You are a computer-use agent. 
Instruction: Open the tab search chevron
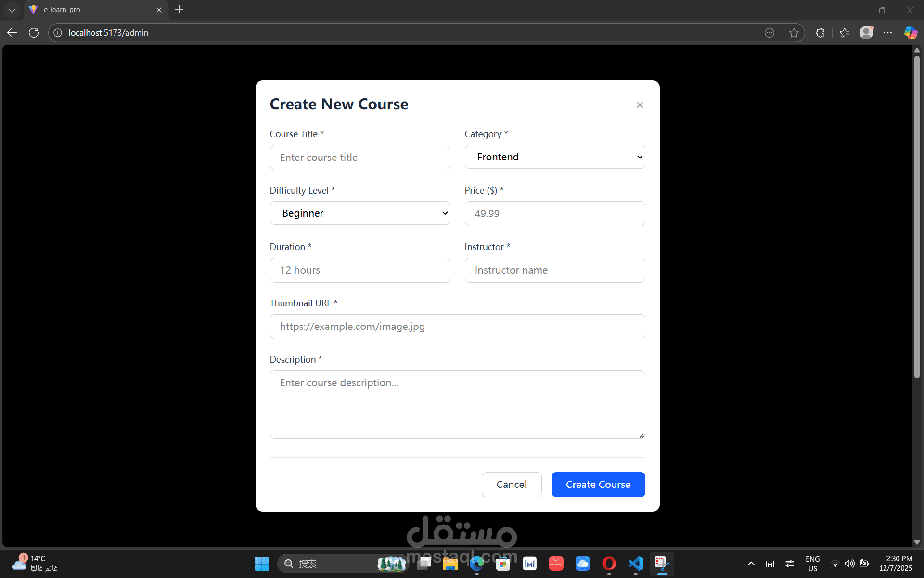[x=12, y=10]
